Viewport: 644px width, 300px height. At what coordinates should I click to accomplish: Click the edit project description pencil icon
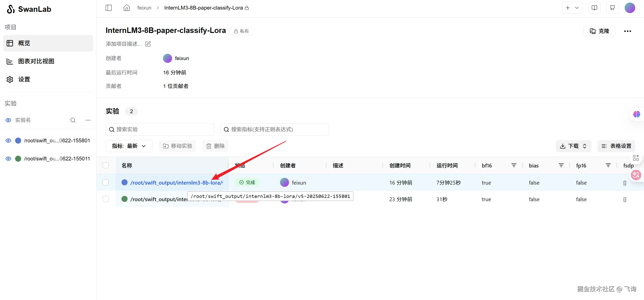tap(148, 44)
